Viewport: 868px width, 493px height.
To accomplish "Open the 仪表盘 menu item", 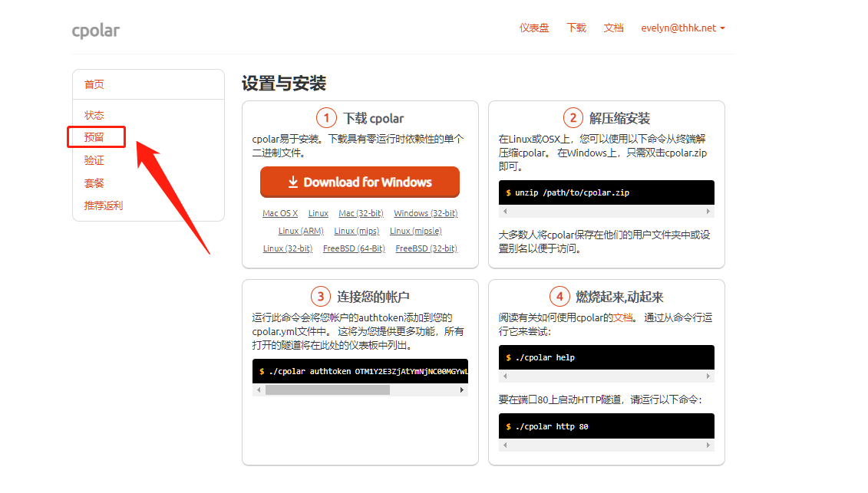I will point(534,28).
